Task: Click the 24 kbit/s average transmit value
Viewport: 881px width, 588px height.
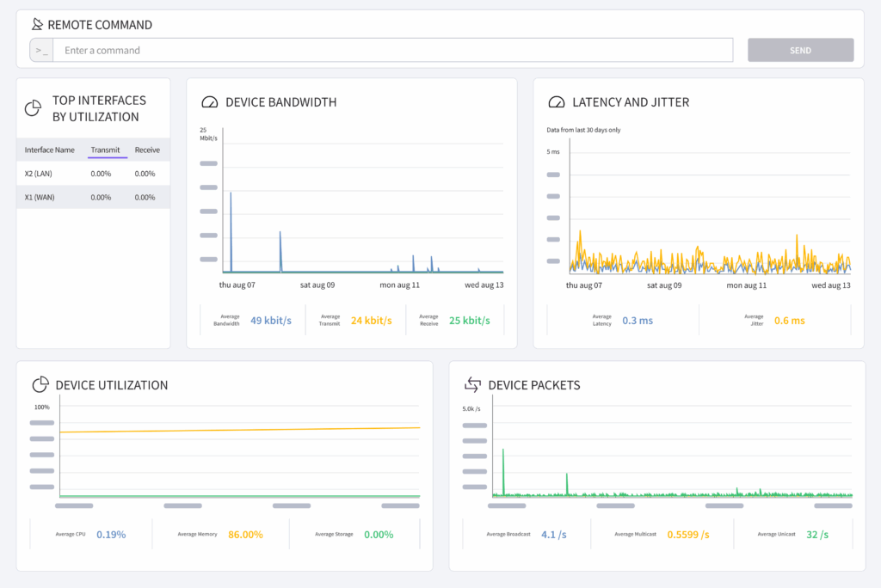Action: (x=372, y=321)
